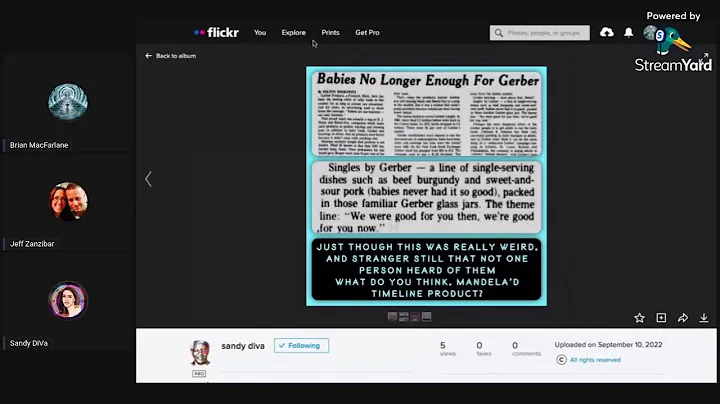
Task: Click the search magnifier icon
Action: tap(499, 33)
